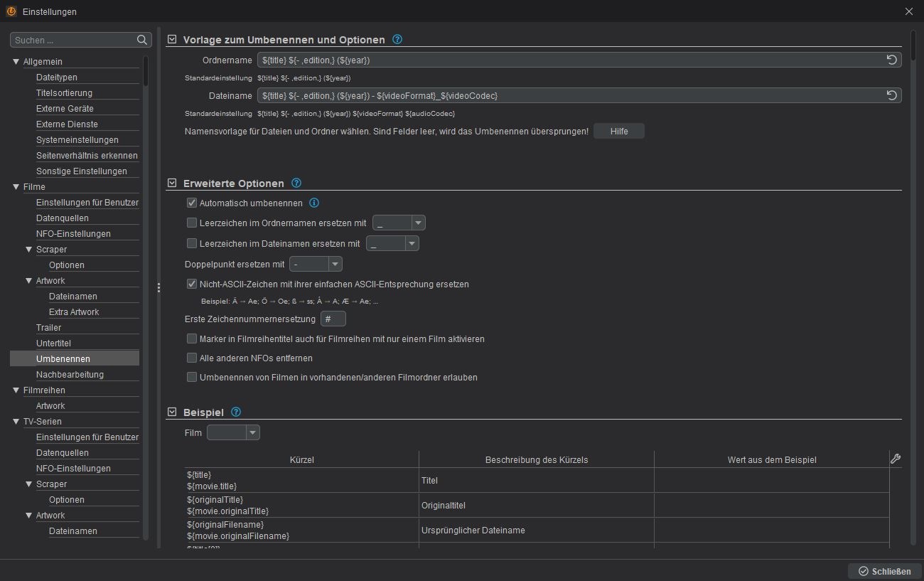This screenshot has height=581, width=924.
Task: Click the wrench icon in the table header
Action: point(896,459)
